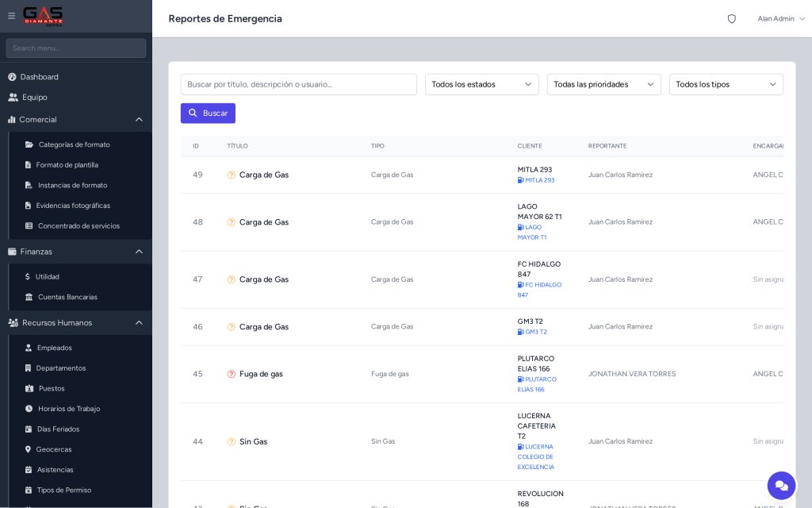Click report ID 48
The image size is (812, 508).
pyautogui.click(x=197, y=222)
